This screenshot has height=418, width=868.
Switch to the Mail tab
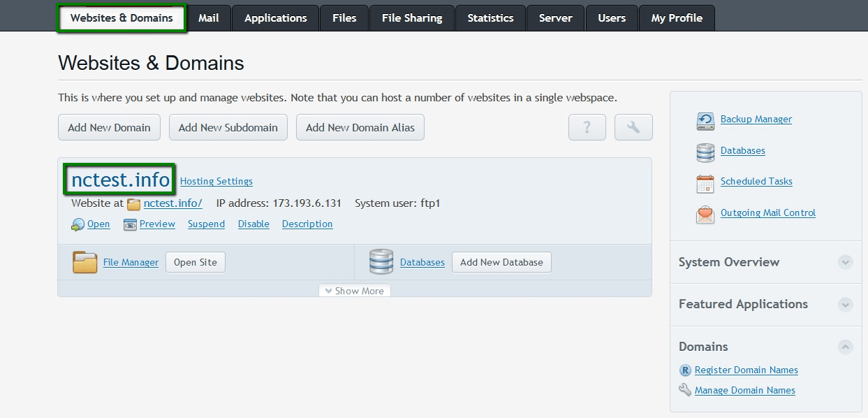(209, 18)
